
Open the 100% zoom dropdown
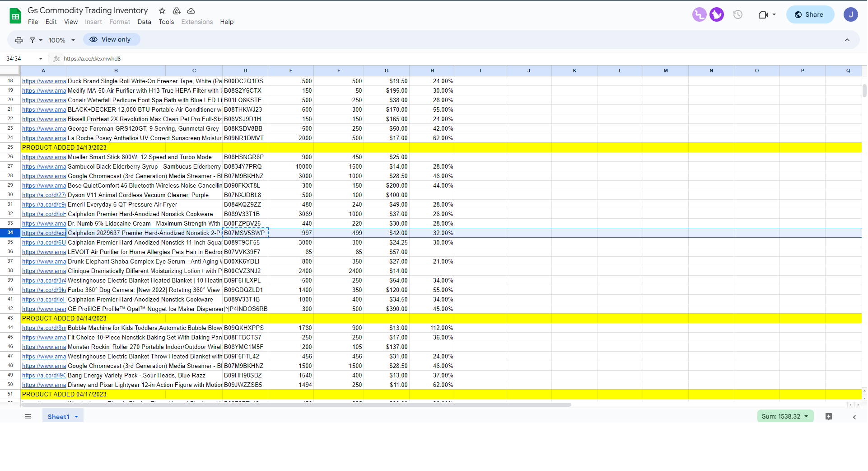coord(61,40)
